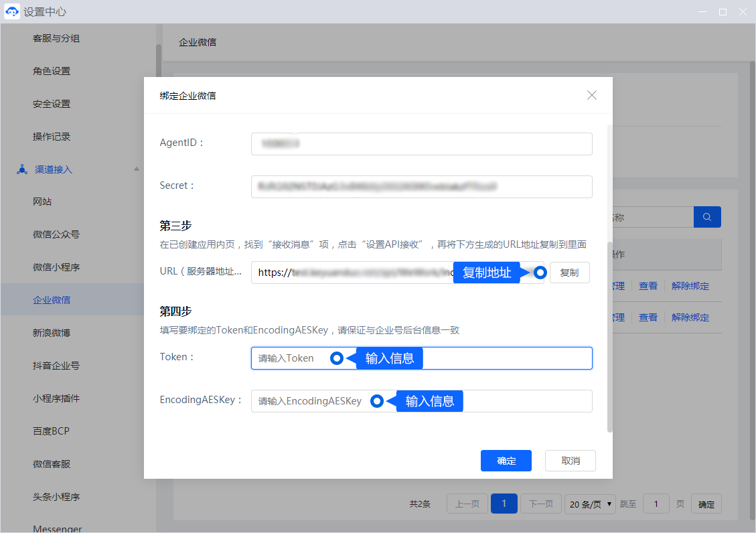Click the app logo in title bar
The image size is (756, 533).
(12, 12)
